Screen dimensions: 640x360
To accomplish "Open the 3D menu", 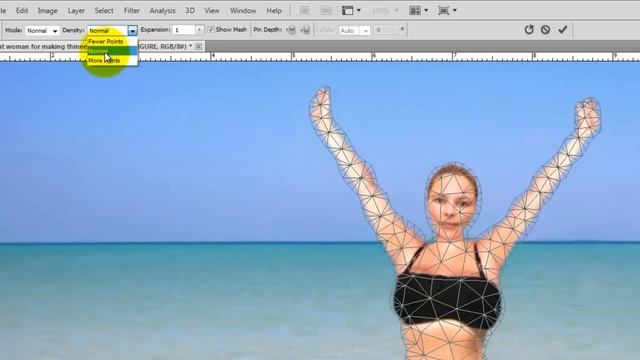I will tap(190, 11).
